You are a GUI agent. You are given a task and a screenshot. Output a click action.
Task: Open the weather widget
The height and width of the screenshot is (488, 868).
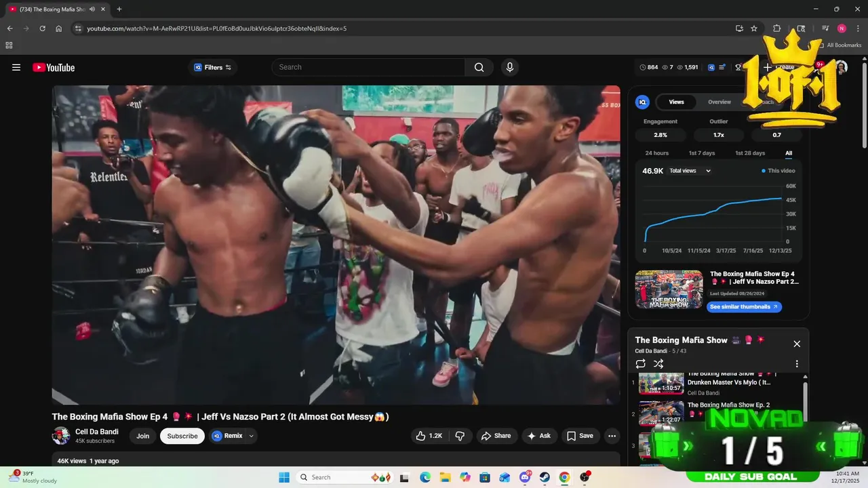[x=34, y=477]
